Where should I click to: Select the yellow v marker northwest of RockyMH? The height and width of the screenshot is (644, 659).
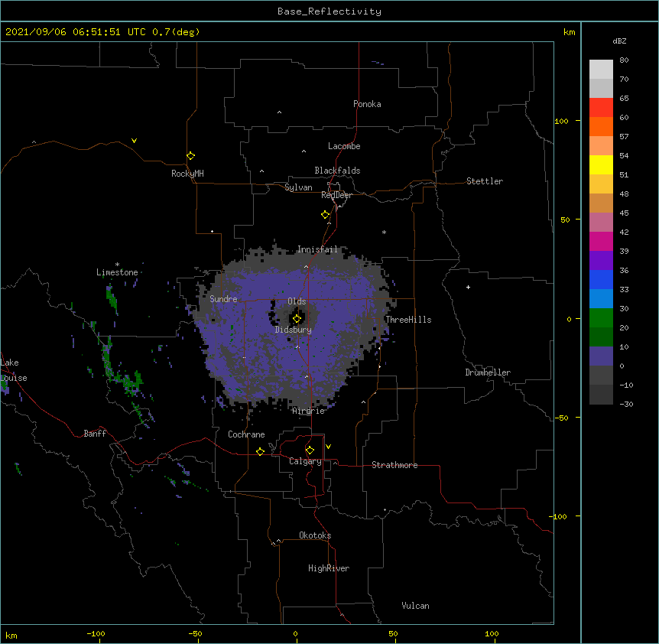134,141
